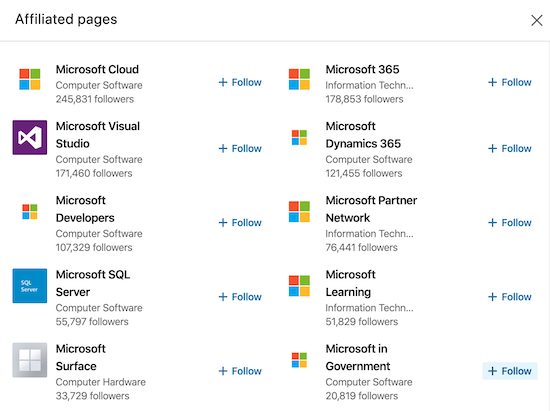Follow Microsoft Partner Network
Screen dimensions: 550x411
(510, 223)
